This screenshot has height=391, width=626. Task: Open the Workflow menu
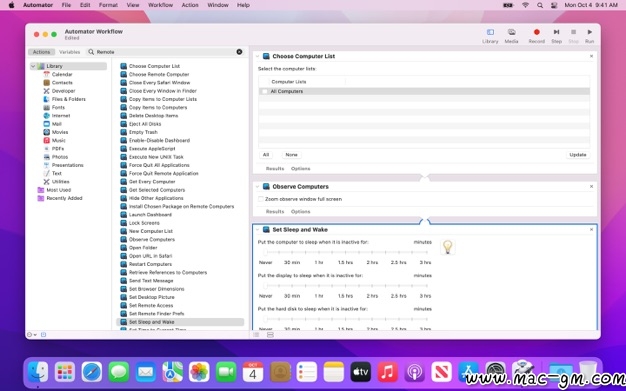tap(160, 5)
